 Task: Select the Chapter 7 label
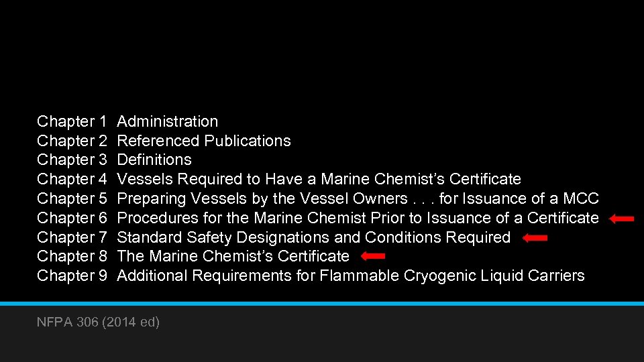click(x=72, y=237)
